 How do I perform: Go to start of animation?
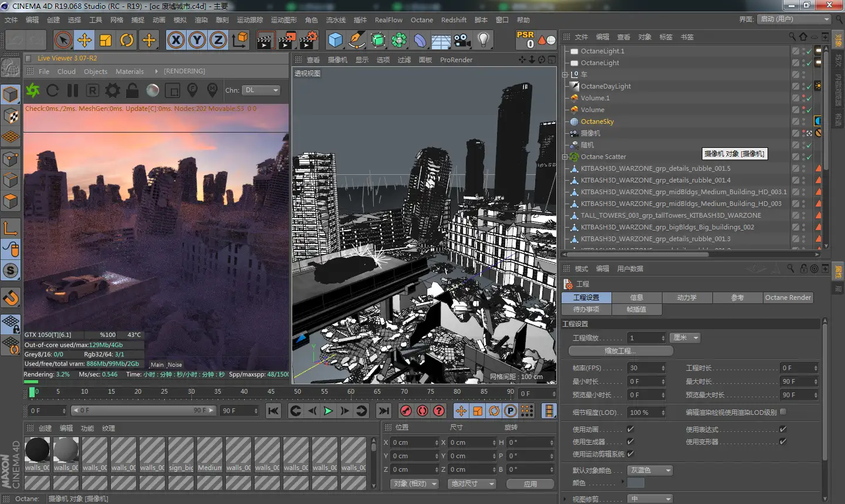coord(273,411)
